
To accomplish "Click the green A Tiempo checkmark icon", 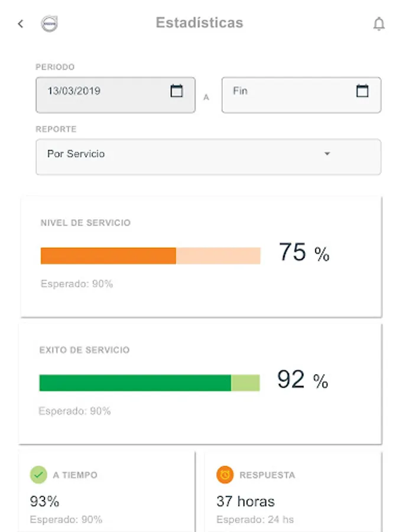I will coord(38,475).
